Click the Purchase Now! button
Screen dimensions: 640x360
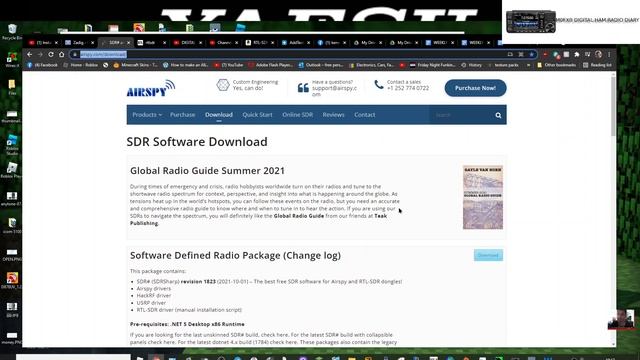(476, 88)
